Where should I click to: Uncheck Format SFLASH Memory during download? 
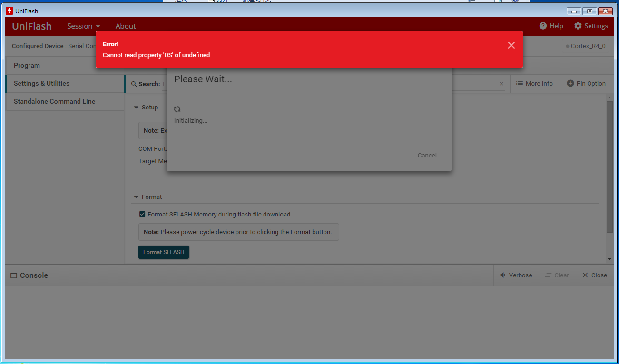(142, 215)
